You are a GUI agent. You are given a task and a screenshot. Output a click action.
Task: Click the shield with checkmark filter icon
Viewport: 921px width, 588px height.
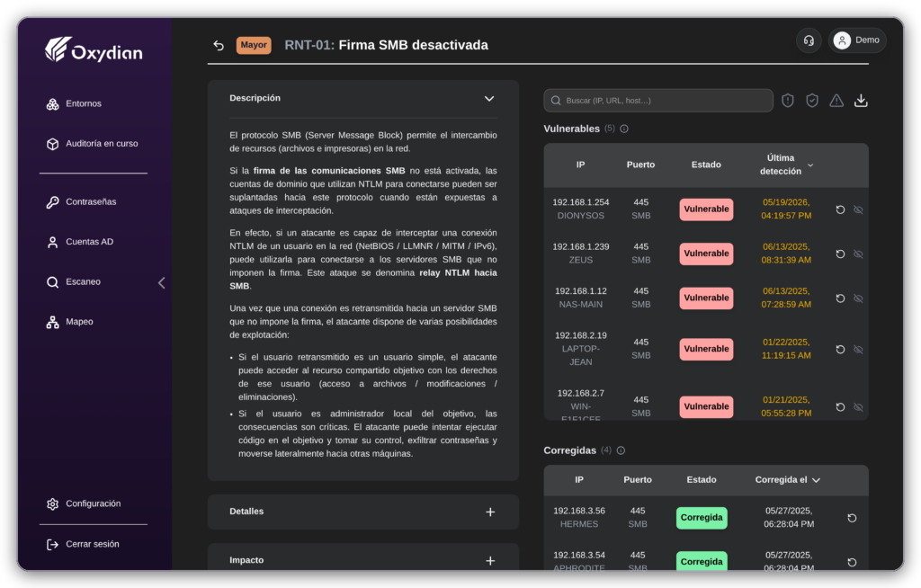812,101
